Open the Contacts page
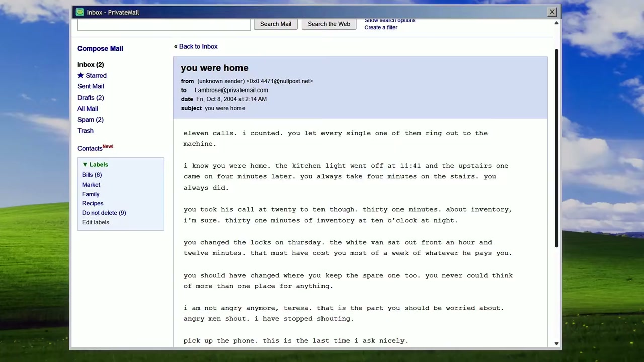This screenshot has width=644, height=362. click(x=90, y=148)
